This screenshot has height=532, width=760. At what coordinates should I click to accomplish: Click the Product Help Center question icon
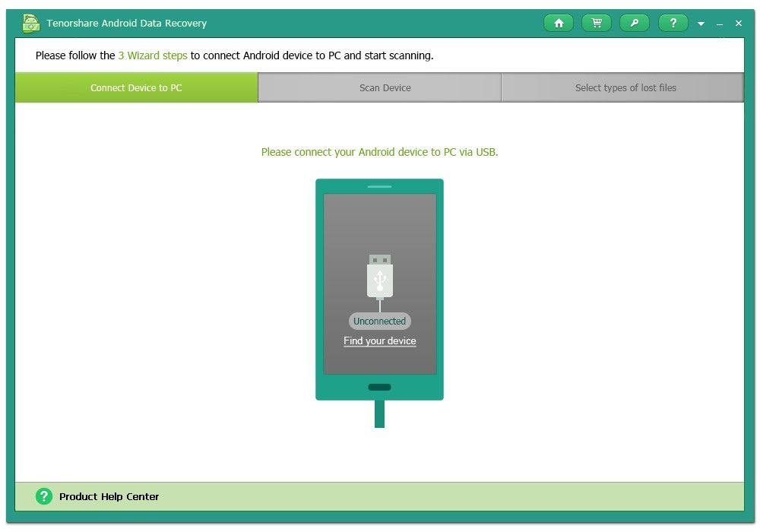43,496
